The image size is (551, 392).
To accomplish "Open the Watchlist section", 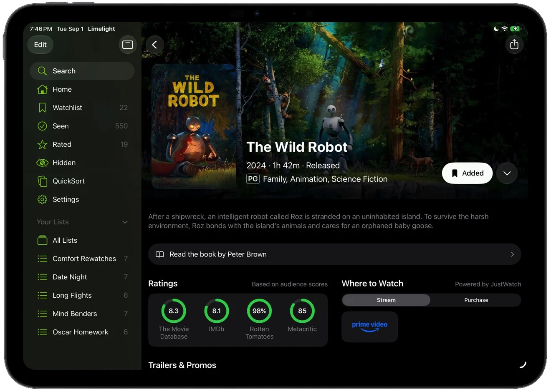I will [82, 108].
